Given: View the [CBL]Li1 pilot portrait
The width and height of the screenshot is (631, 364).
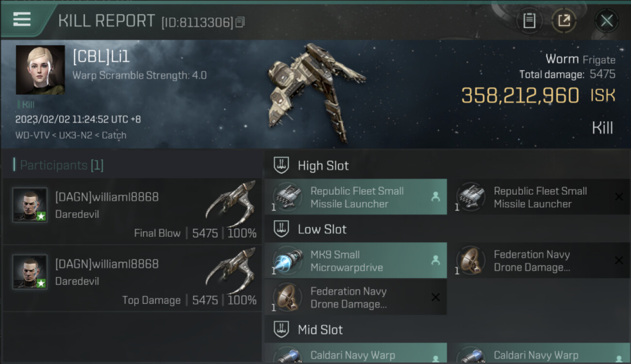Looking at the screenshot, I should click(40, 70).
